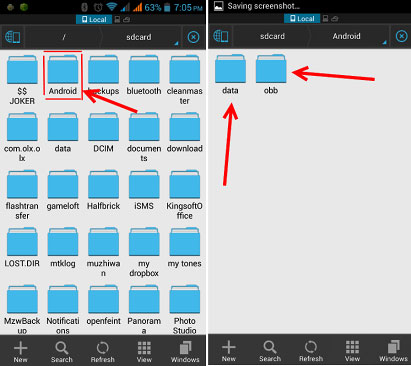The width and height of the screenshot is (411, 366).
Task: Tap Search button in right screen toolbar
Action: [x=270, y=351]
